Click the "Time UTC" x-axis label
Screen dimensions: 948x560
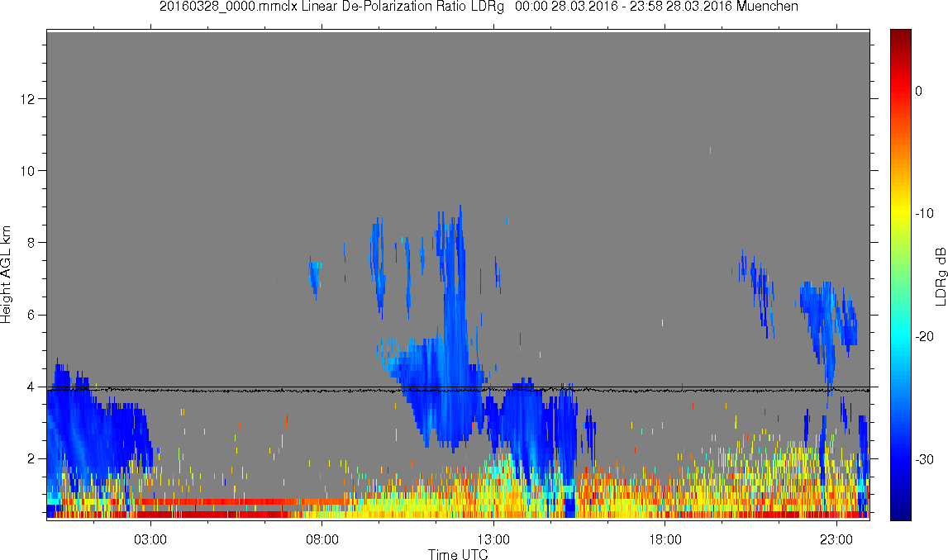[x=458, y=554]
